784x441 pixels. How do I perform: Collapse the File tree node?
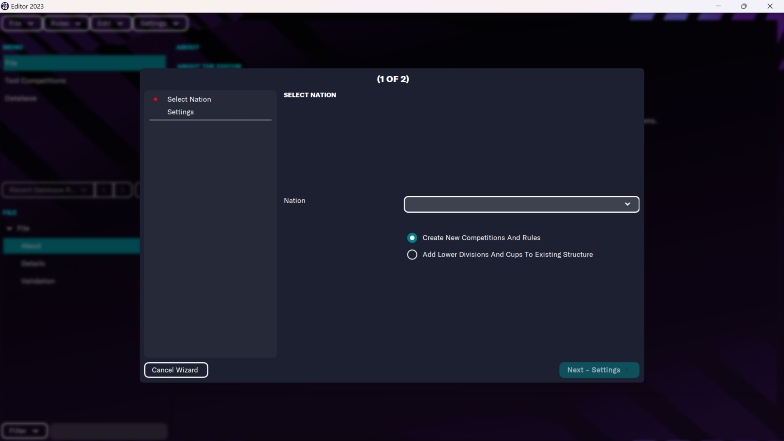(9, 228)
